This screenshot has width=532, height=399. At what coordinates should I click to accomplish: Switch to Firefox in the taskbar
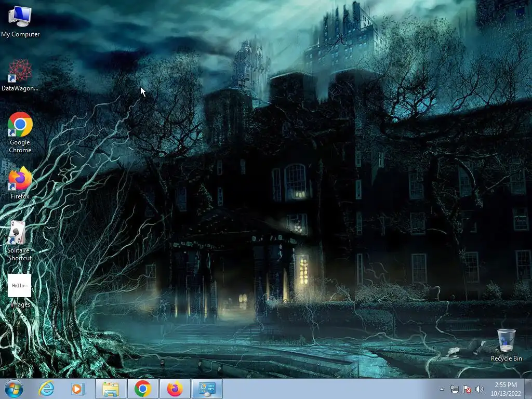click(175, 389)
